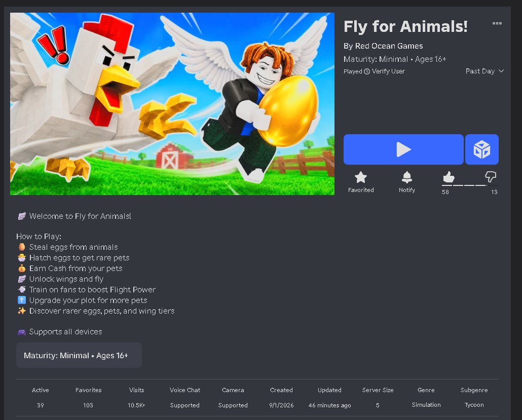Click the Tycoon subgenre link
This screenshot has width=522, height=420.
click(x=474, y=405)
